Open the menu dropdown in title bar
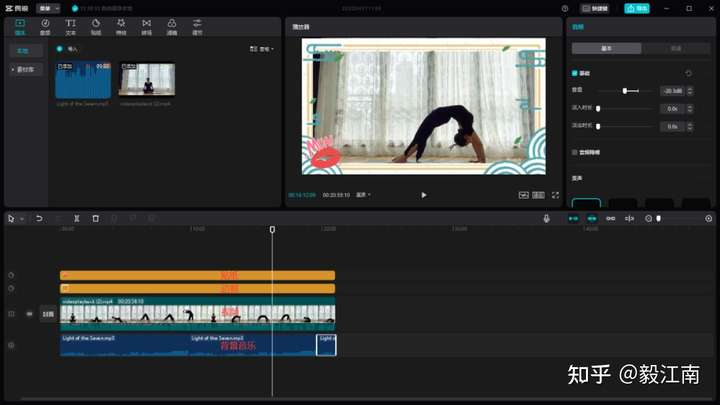 click(x=48, y=9)
